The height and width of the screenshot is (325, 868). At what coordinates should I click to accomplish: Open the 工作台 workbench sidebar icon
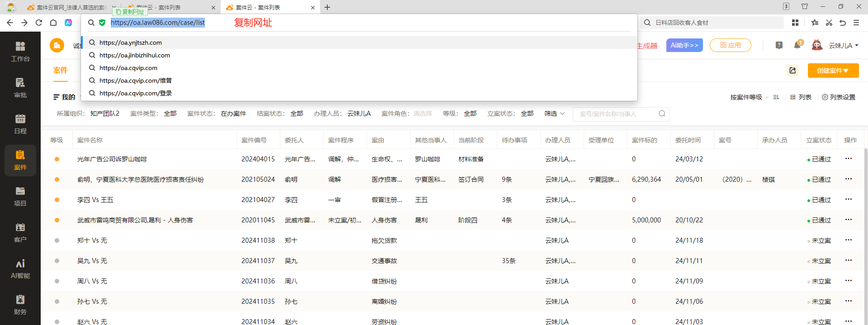point(20,52)
